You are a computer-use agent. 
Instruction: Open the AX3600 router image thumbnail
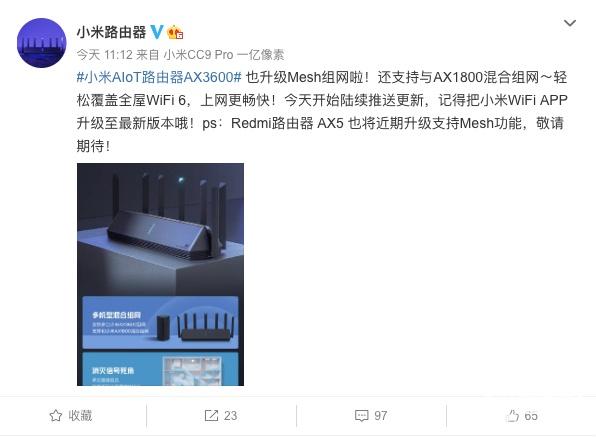point(160,274)
